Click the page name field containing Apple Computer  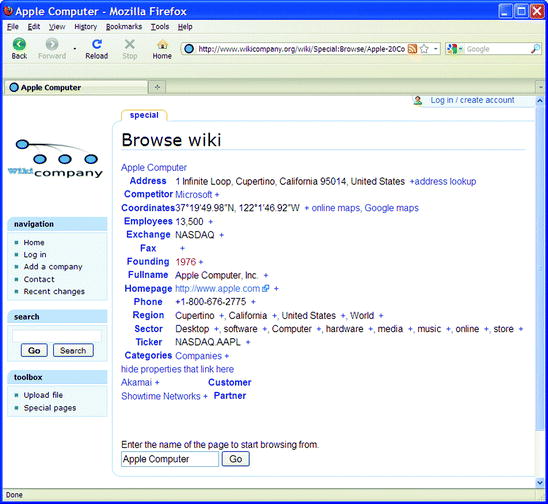170,459
